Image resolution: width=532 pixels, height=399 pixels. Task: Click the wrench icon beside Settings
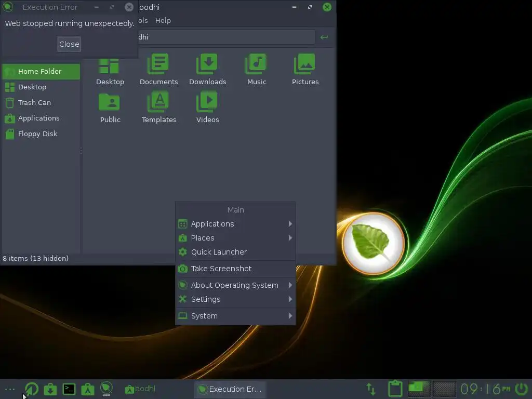point(182,299)
